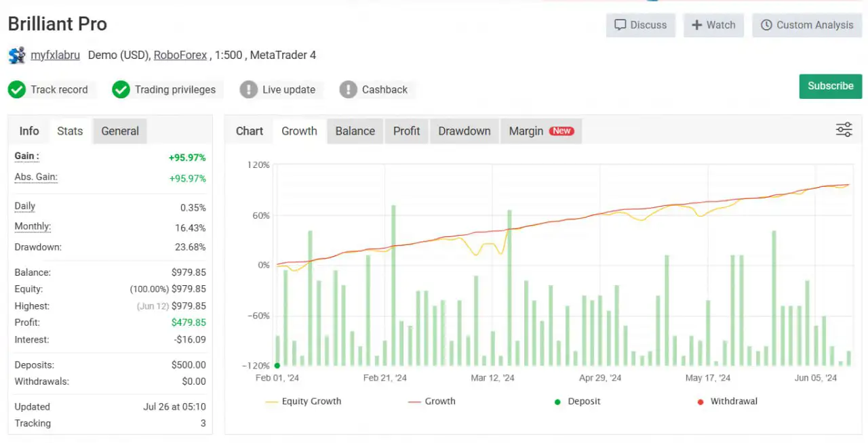Click the myfxlabru user avatar icon
This screenshot has width=868, height=443.
coord(17,56)
